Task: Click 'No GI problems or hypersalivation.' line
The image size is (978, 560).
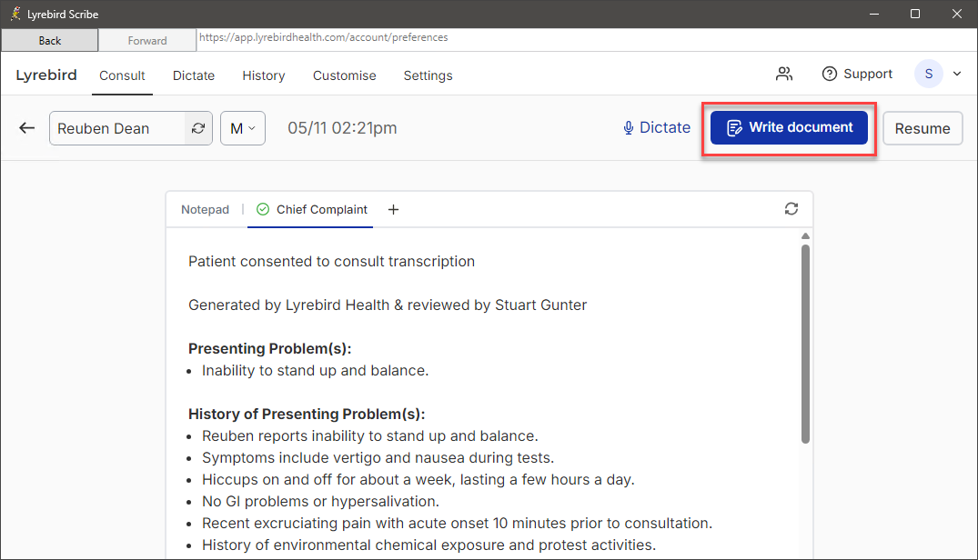Action: (320, 502)
